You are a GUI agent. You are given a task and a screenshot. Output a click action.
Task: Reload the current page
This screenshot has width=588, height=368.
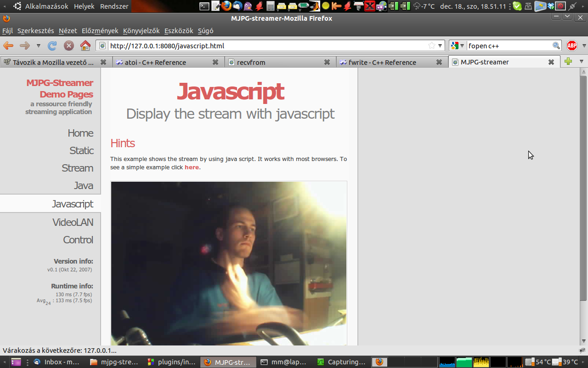(x=52, y=46)
